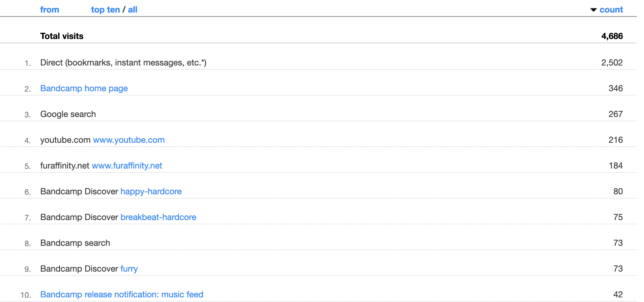Select the count 216
This screenshot has width=644, height=302.
(x=615, y=140)
